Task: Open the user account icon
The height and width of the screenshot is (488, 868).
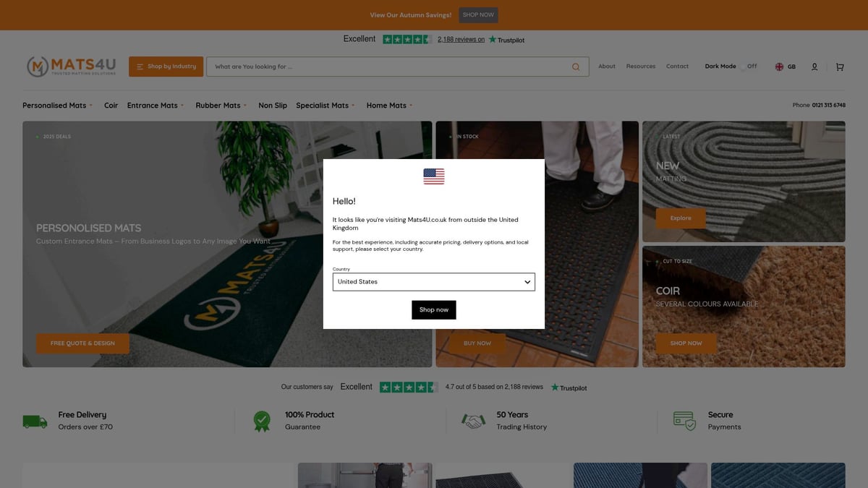Action: click(814, 67)
